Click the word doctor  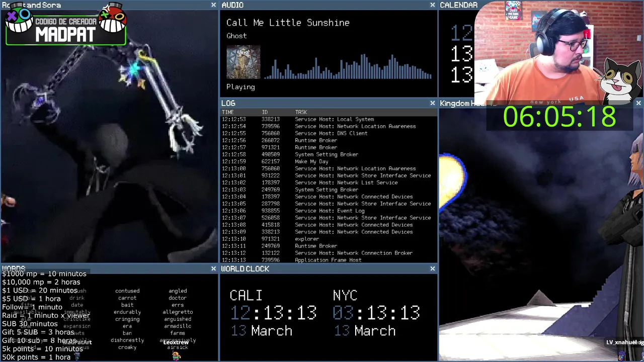pyautogui.click(x=178, y=298)
